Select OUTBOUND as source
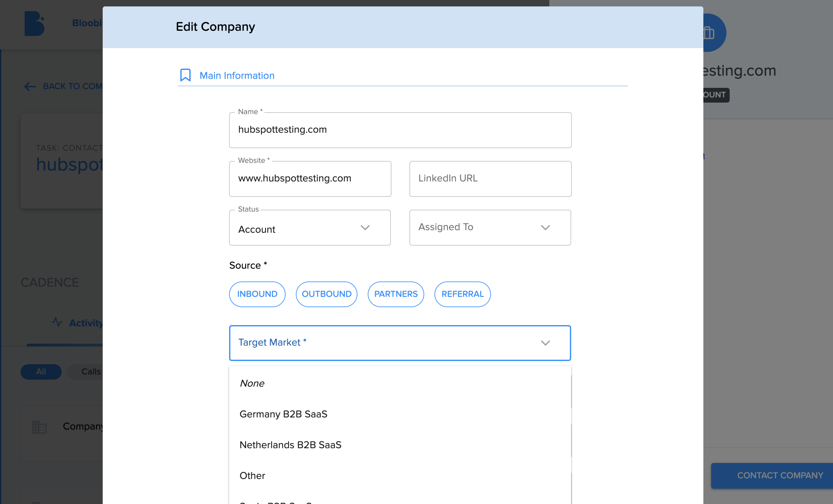 pyautogui.click(x=327, y=294)
